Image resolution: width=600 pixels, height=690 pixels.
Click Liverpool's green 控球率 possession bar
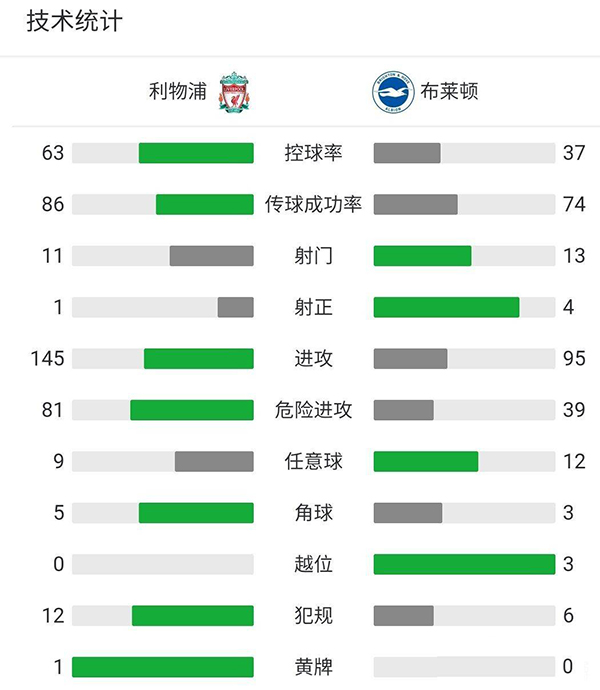(x=196, y=153)
